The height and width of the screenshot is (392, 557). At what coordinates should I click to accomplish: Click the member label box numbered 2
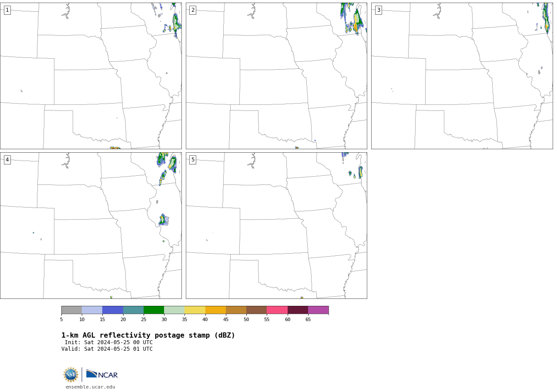click(x=193, y=10)
